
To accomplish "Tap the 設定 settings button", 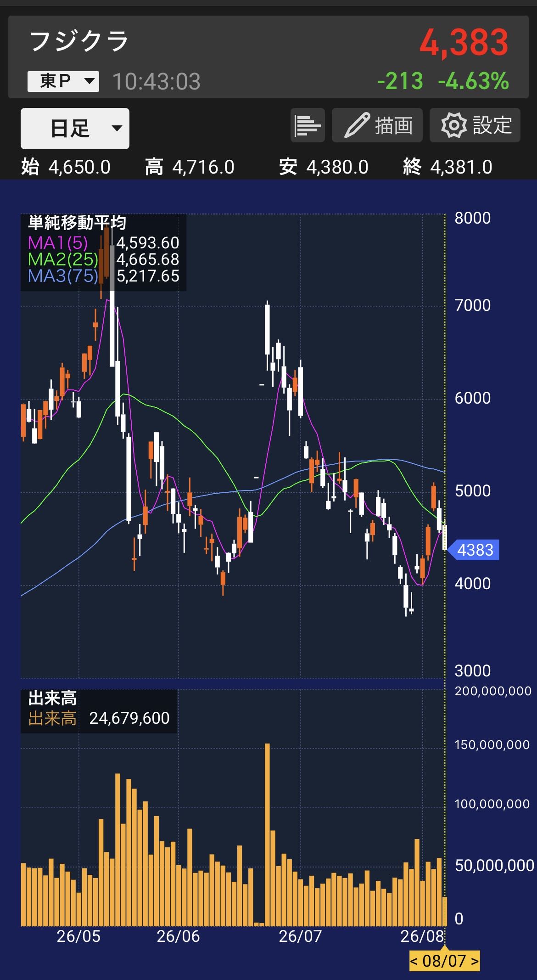I will [475, 125].
